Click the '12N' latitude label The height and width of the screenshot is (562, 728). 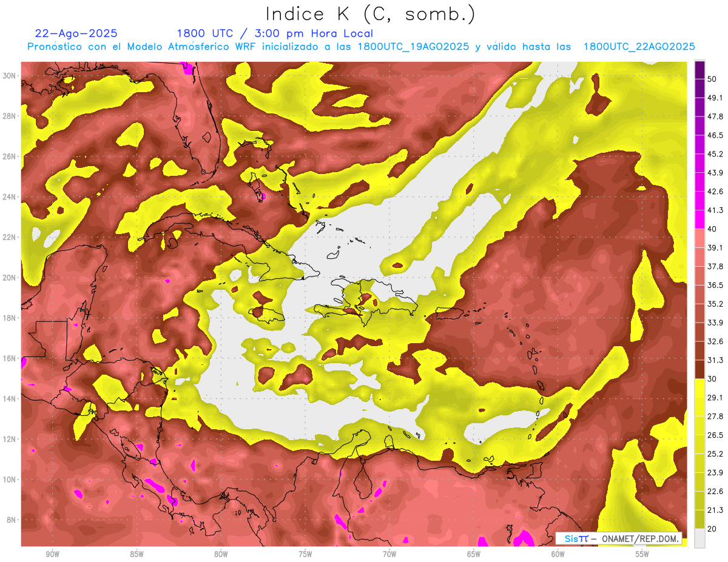9,439
